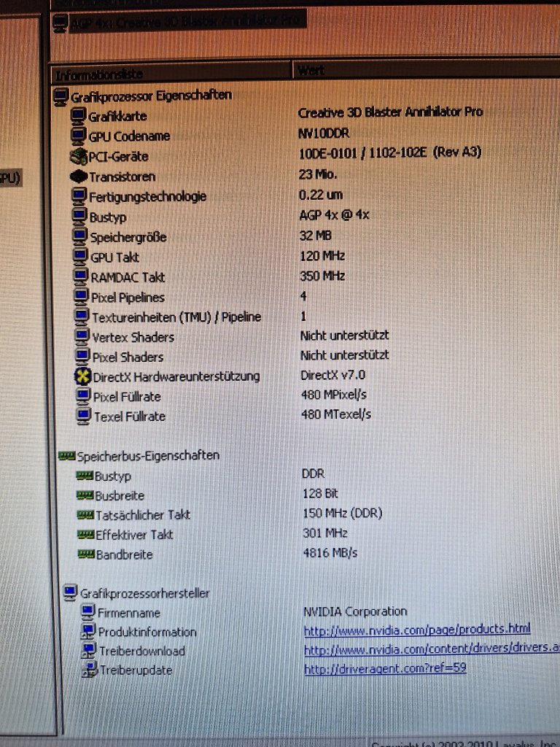Click the 23 Mio. transistor value

coord(318,175)
